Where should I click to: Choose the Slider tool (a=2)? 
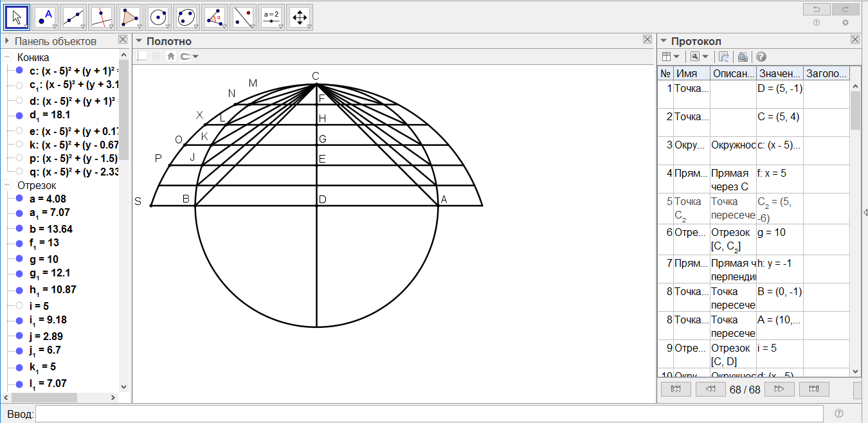pos(271,17)
